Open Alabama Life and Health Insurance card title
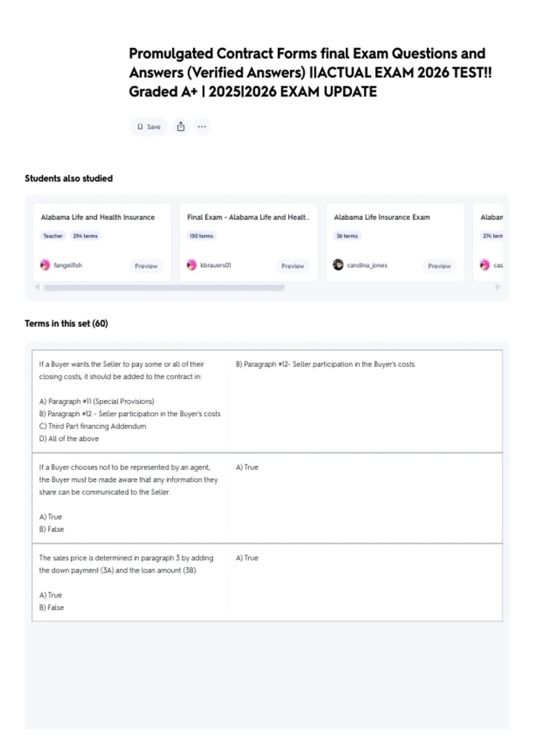The width and height of the screenshot is (534, 756). 98,217
